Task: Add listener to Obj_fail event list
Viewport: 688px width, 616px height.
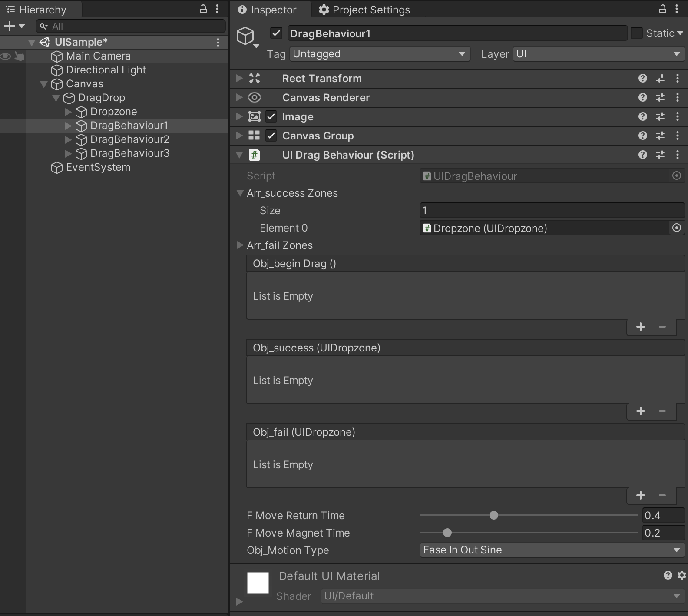Action: [x=641, y=495]
